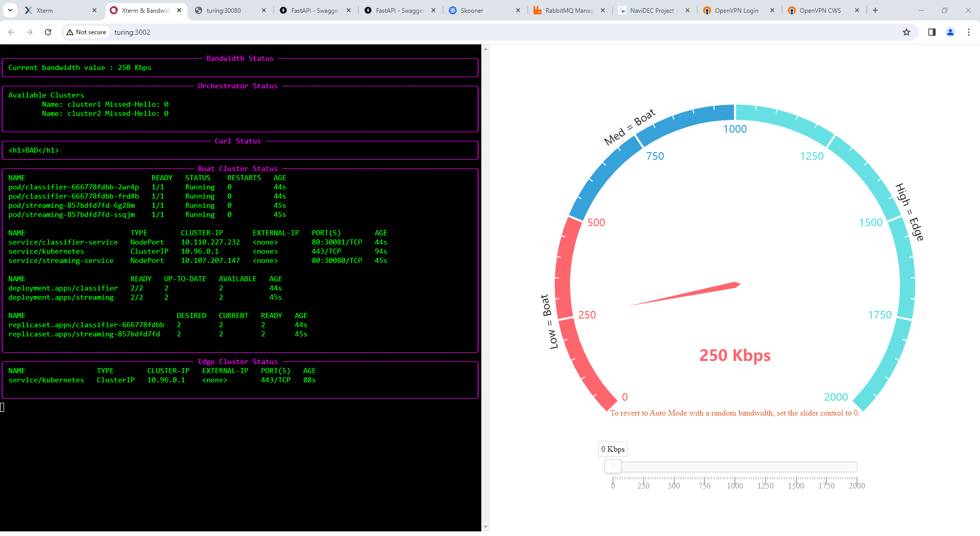The image size is (980, 536).
Task: Bookmark this page with the star icon
Action: 906,32
